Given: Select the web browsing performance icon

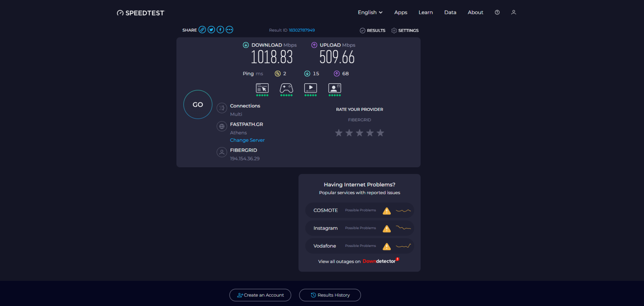Looking at the screenshot, I should [x=262, y=88].
